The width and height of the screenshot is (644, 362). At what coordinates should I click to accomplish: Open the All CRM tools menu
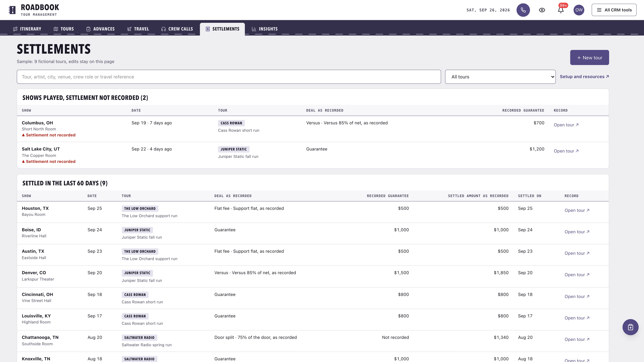tap(614, 10)
